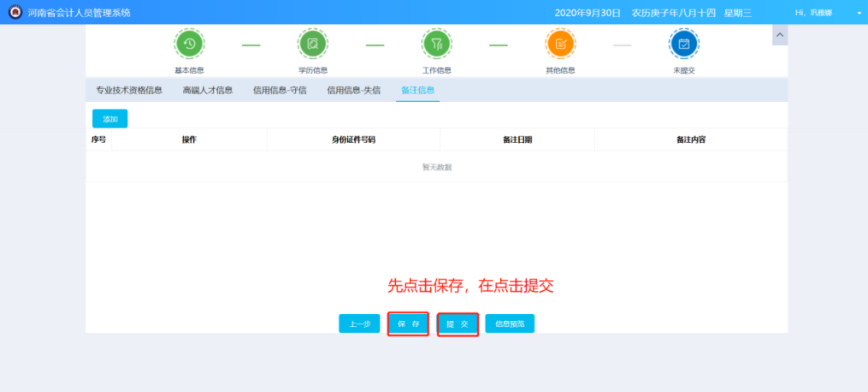Image resolution: width=868 pixels, height=392 pixels.
Task: Collapse the panel with the up chevron
Action: [x=779, y=34]
